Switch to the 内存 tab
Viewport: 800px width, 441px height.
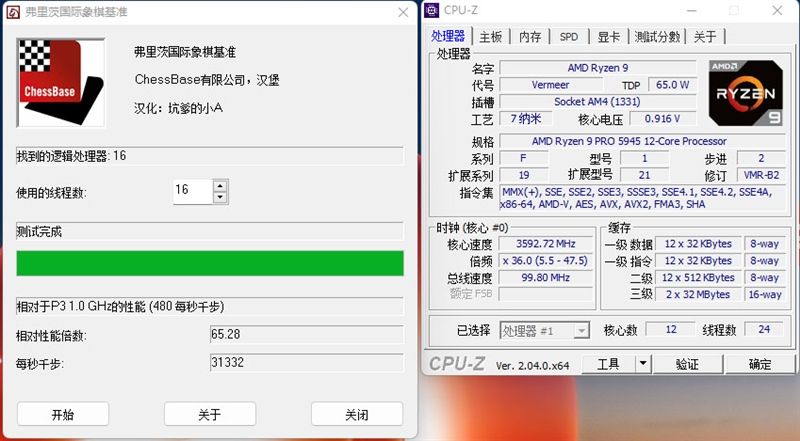tap(530, 37)
